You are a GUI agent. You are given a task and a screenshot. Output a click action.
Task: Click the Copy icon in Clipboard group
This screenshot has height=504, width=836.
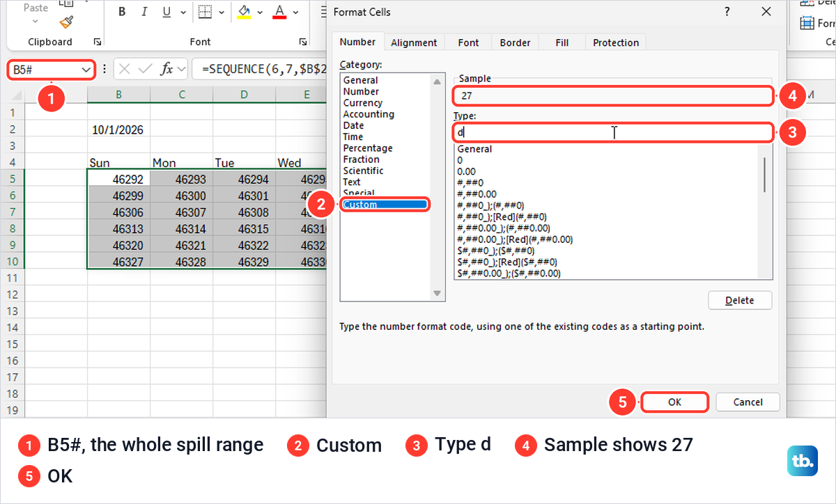pos(66,3)
